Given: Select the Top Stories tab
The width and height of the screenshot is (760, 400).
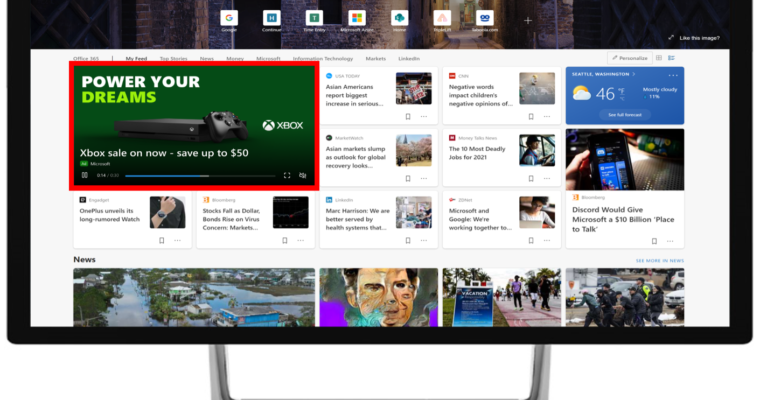Looking at the screenshot, I should (174, 58).
